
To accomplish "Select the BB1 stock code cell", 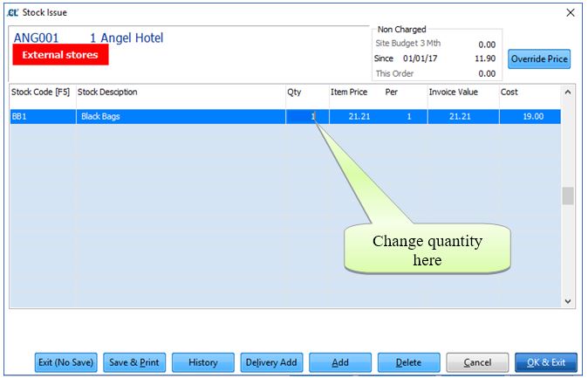I will [x=41, y=116].
